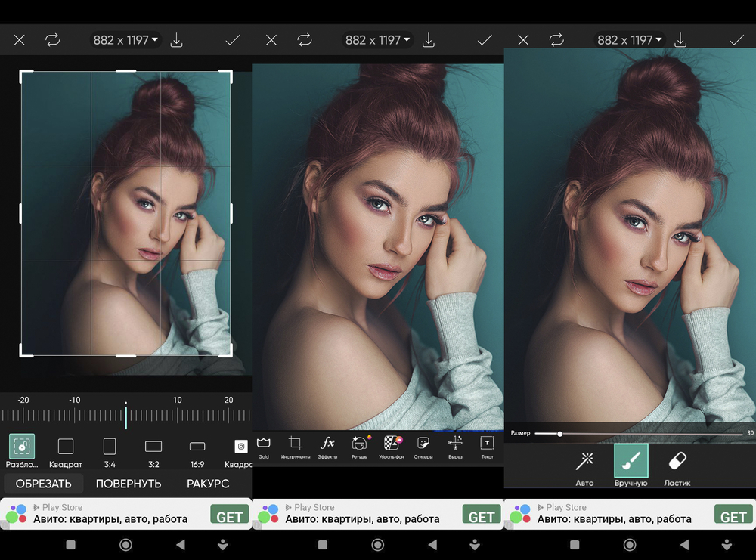Choose the 16:9 crop ratio
The image size is (756, 560).
(x=197, y=449)
